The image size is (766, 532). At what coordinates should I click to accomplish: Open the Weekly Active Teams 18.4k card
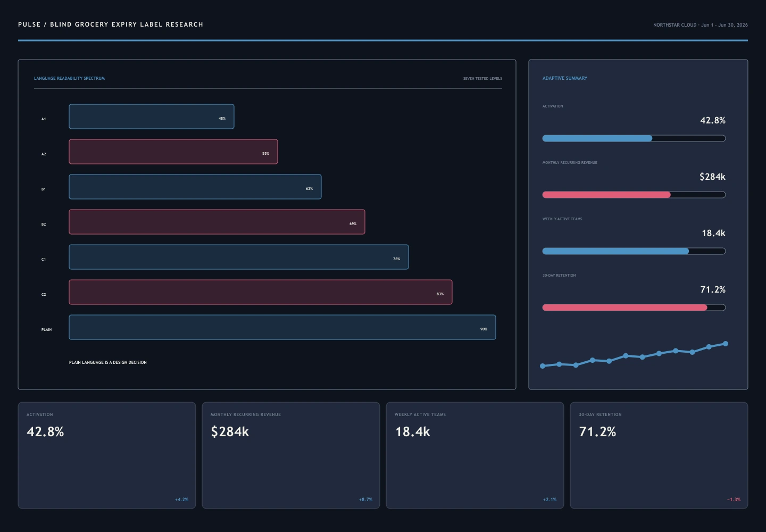tap(475, 455)
